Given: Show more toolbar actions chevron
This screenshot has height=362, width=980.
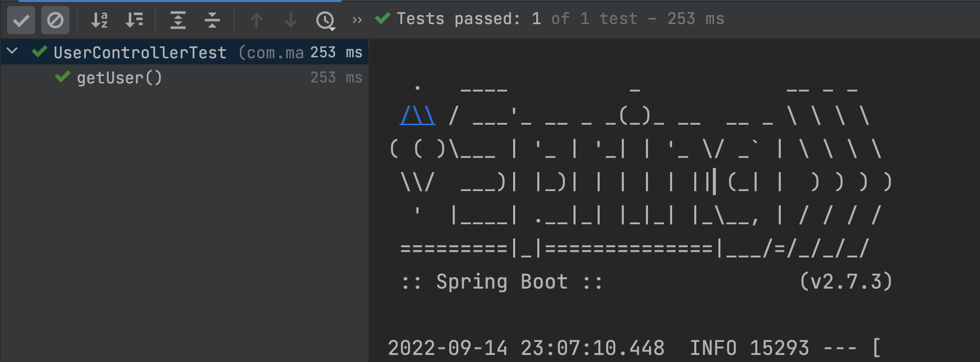Looking at the screenshot, I should 357,20.
